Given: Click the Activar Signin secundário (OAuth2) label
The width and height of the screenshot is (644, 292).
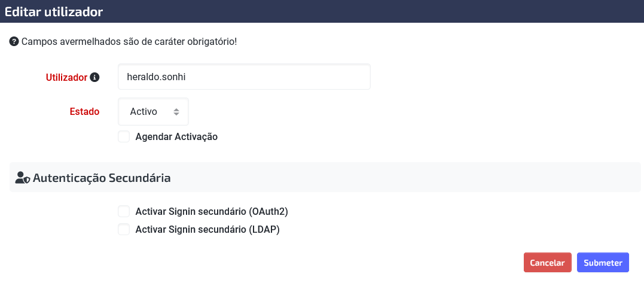Looking at the screenshot, I should 212,211.
